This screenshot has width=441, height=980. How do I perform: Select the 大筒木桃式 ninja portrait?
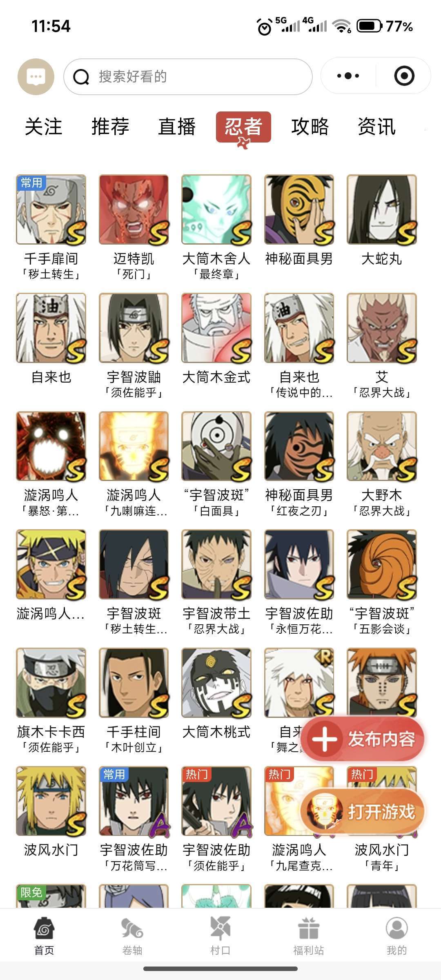tap(216, 683)
